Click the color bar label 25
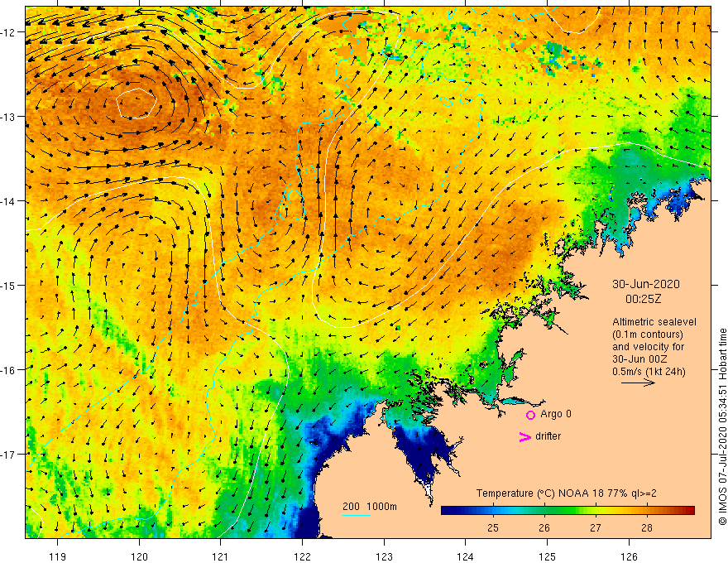Image resolution: width=728 pixels, height=563 pixels. pyautogui.click(x=492, y=527)
